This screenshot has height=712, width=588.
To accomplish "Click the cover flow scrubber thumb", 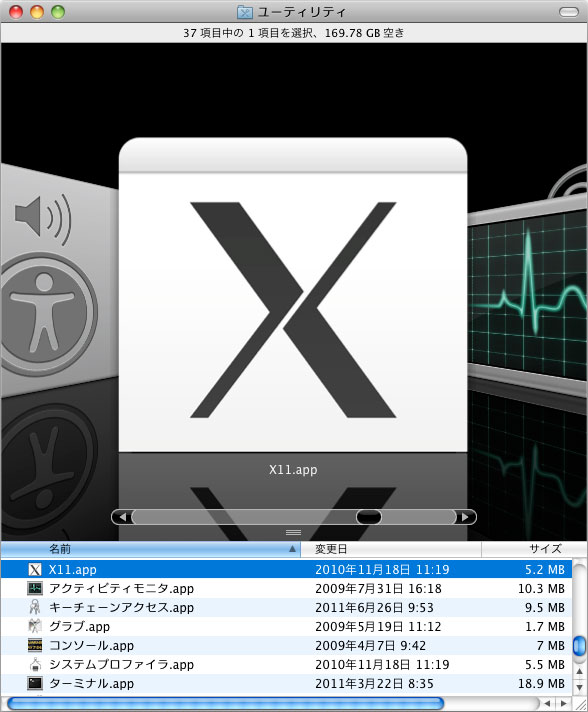I will (x=369, y=517).
